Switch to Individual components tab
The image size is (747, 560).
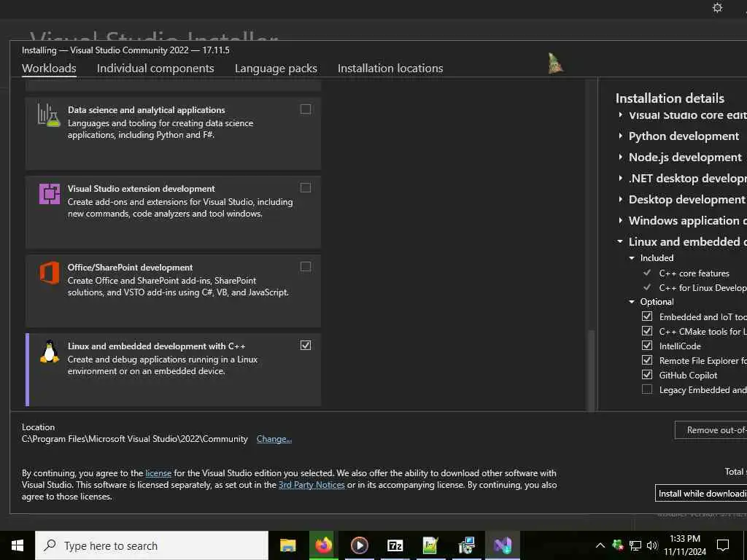[x=155, y=68]
